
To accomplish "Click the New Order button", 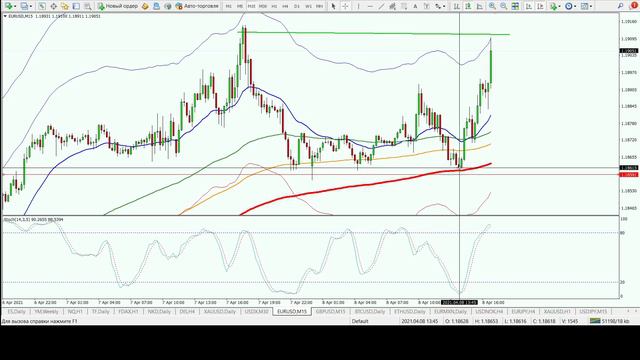I will tap(118, 6).
